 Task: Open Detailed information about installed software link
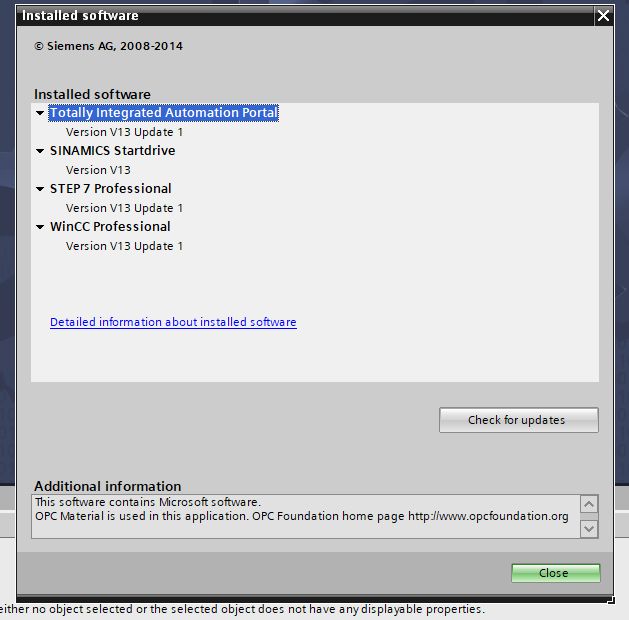coord(173,322)
